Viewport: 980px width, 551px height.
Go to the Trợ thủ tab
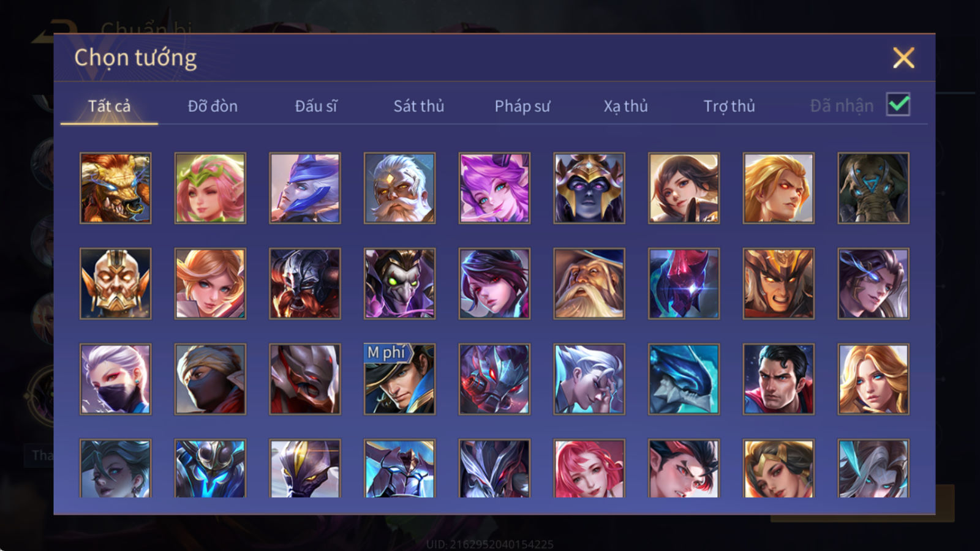(729, 106)
